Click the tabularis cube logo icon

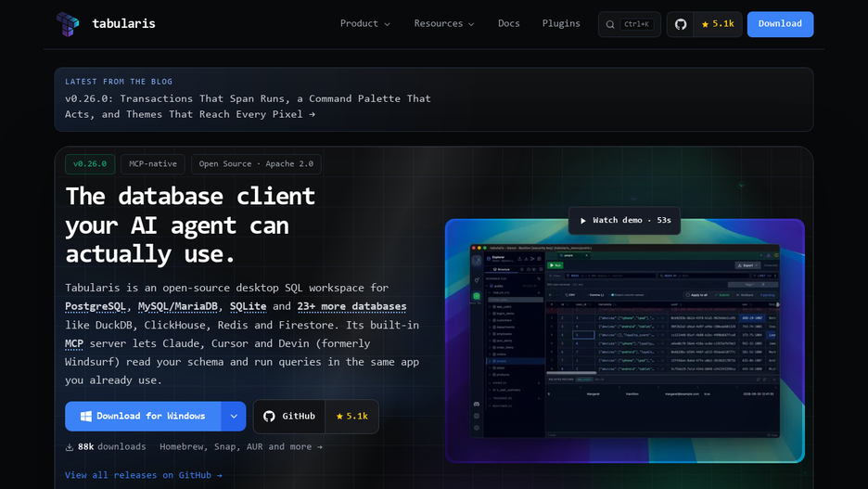point(68,24)
